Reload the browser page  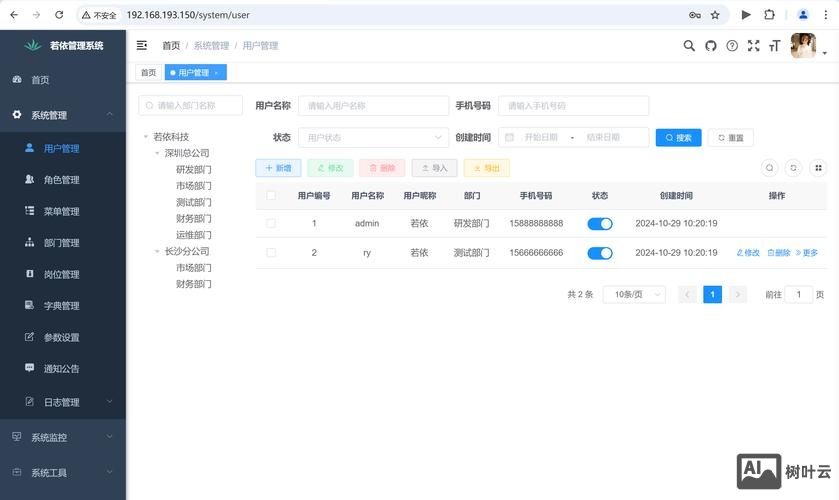59,15
